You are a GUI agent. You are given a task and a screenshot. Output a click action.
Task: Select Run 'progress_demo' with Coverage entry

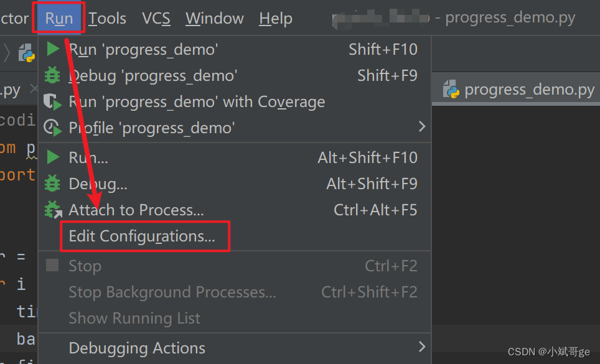click(197, 102)
